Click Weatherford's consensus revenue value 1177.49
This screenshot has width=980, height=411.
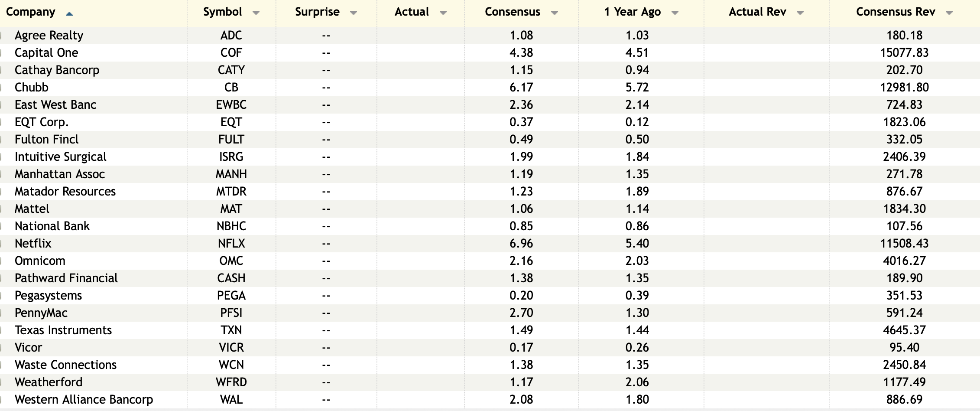coord(904,382)
